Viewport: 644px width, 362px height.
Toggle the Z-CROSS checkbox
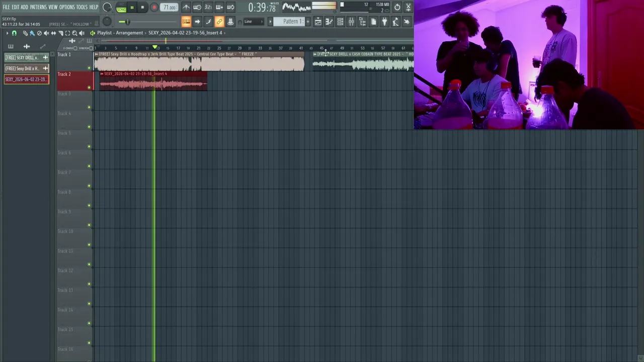75,48
